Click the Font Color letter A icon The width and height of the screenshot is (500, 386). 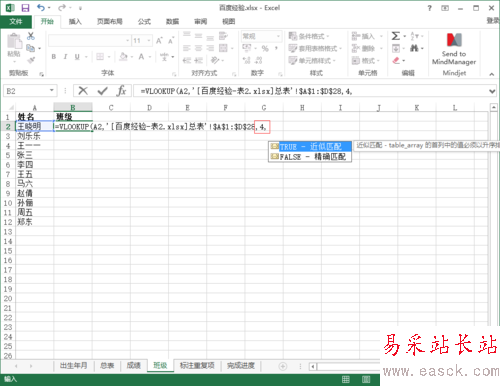coord(141,57)
